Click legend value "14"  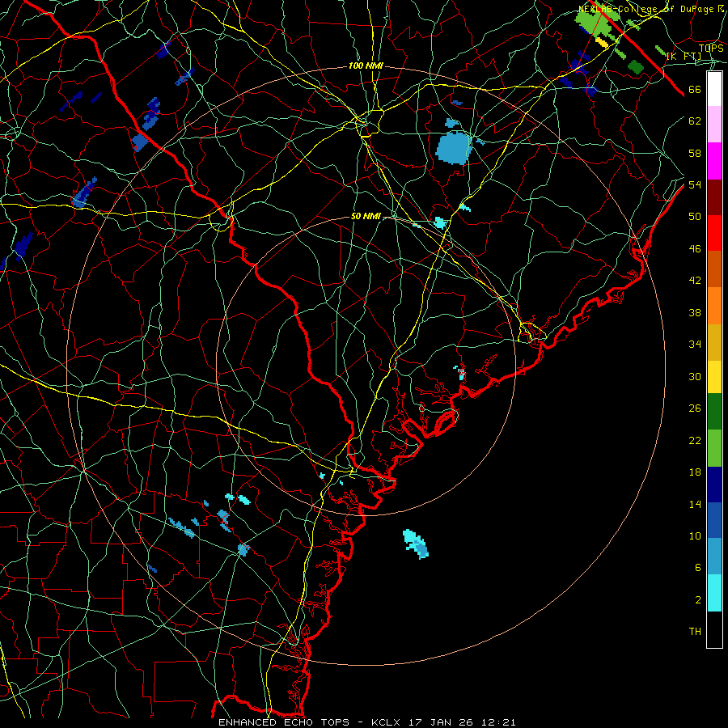coord(695,504)
